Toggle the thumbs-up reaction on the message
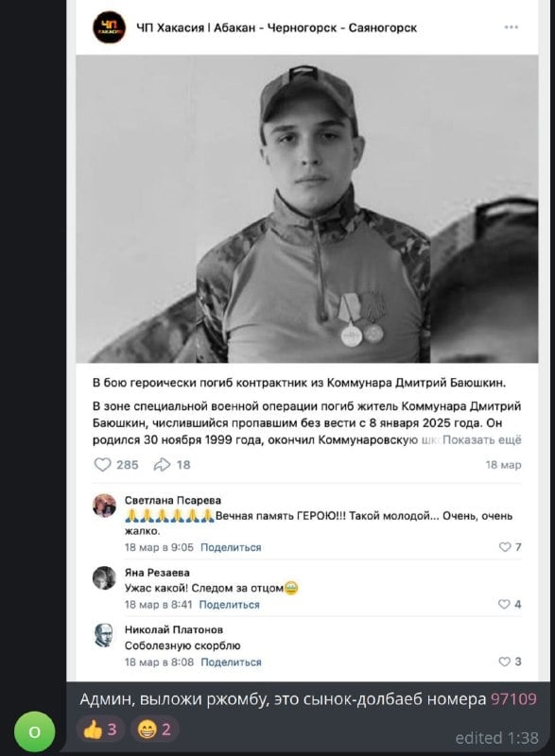The image size is (555, 756). tap(100, 730)
